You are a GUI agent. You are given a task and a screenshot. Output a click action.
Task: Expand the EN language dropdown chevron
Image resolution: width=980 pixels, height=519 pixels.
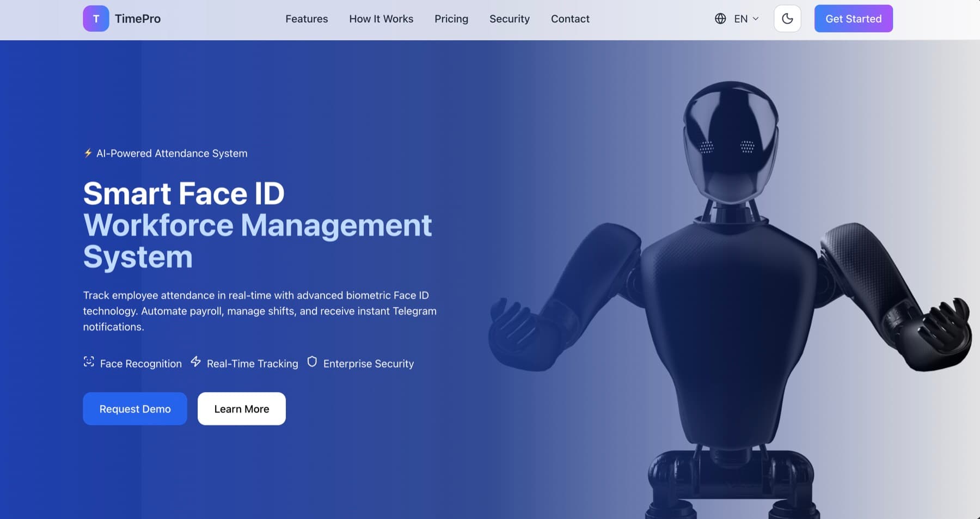(756, 19)
